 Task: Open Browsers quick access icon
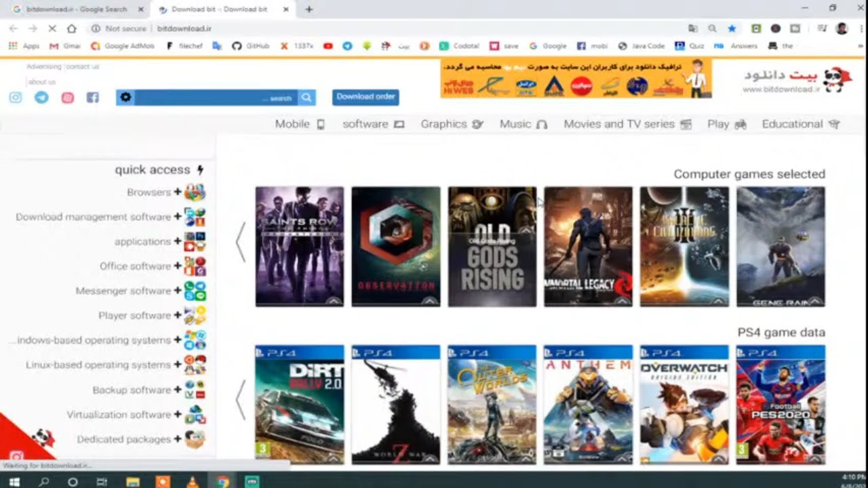195,192
